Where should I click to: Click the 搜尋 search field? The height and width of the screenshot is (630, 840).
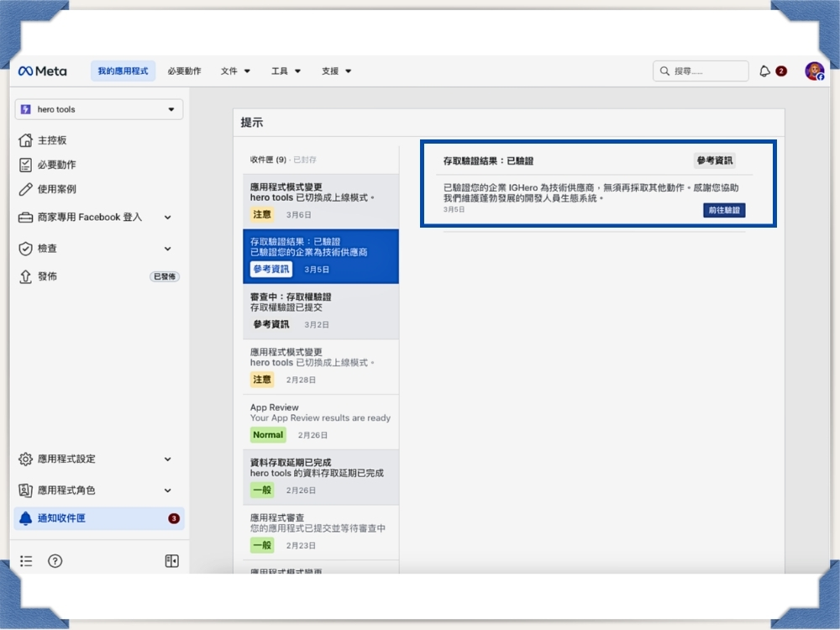[x=701, y=71]
